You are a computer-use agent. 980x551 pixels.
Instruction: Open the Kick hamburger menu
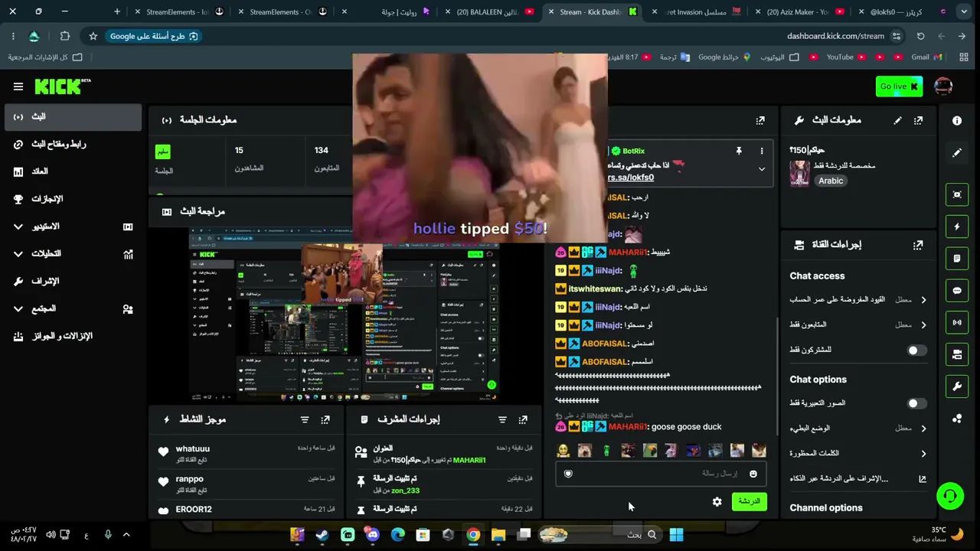(x=18, y=86)
